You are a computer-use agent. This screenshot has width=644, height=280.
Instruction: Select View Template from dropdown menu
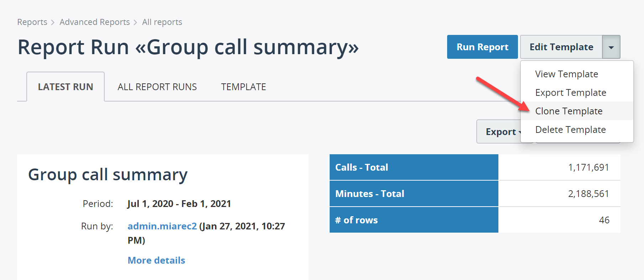tap(566, 74)
